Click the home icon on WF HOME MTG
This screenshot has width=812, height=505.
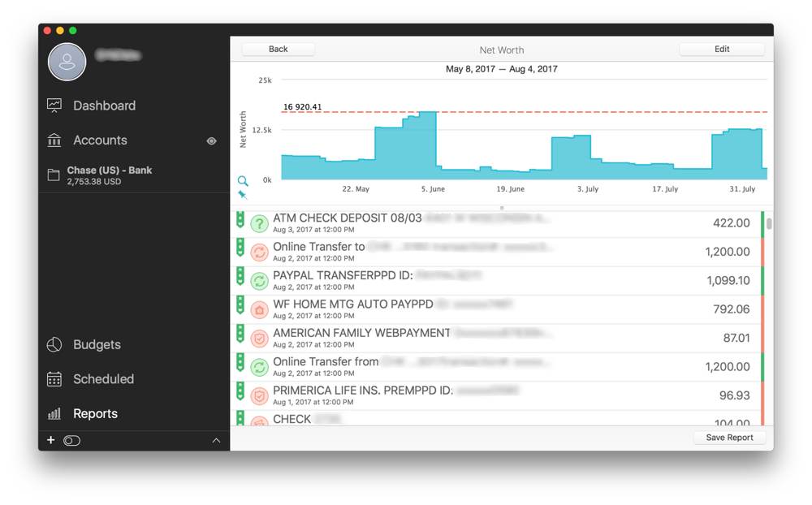tap(259, 310)
